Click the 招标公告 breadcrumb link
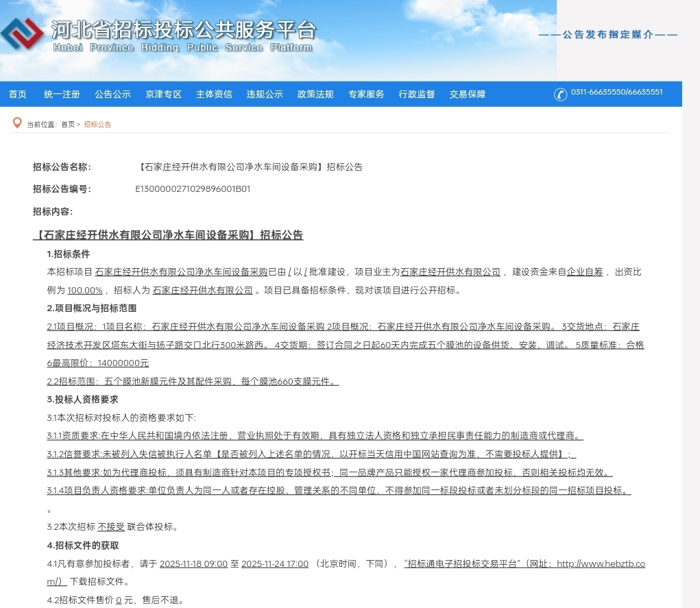 coord(97,125)
